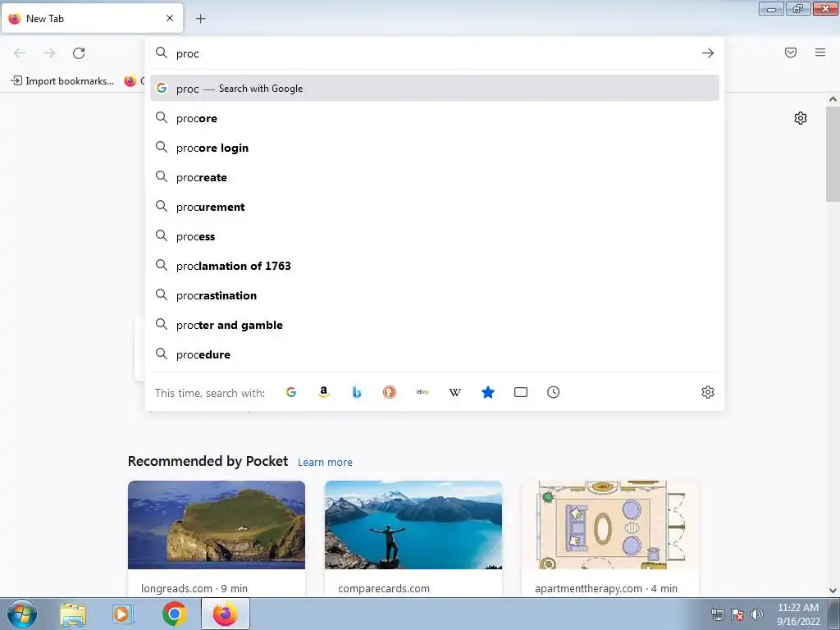Select the 'procore login' suggestion
This screenshot has width=840, height=630.
[435, 148]
